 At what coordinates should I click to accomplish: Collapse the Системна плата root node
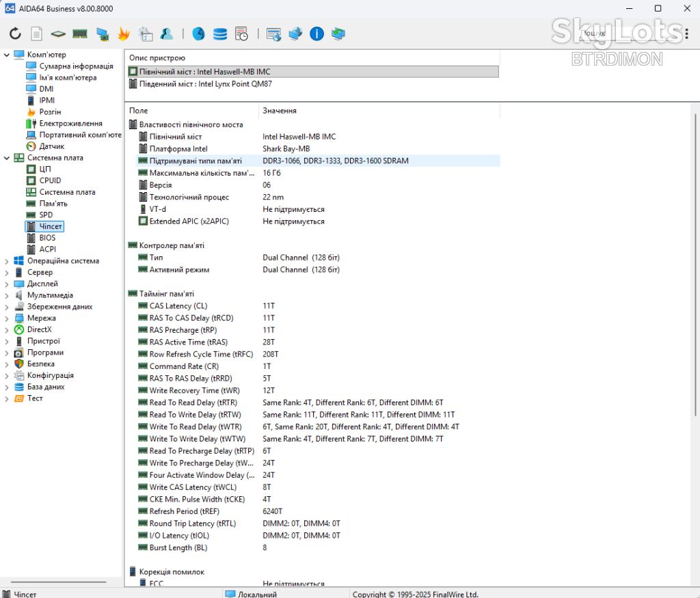(x=7, y=158)
